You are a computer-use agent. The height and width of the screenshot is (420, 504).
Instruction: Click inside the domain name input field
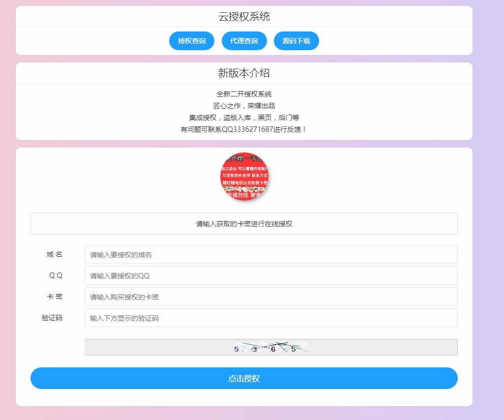pos(270,254)
